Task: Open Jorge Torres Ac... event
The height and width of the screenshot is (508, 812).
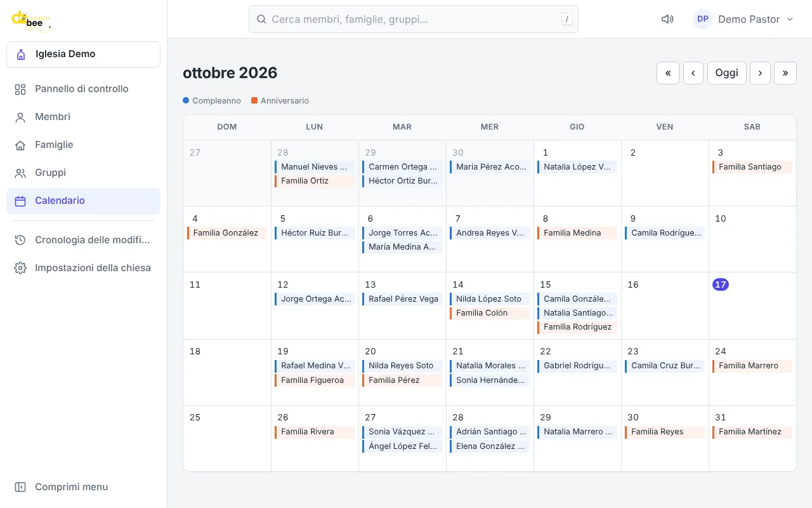Action: pyautogui.click(x=402, y=233)
